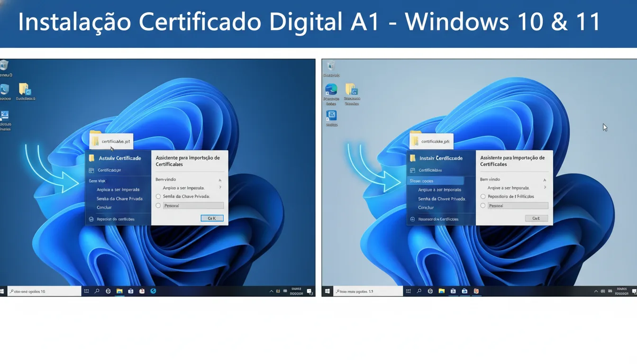
Task: Click folder icon beside 'Astaalv Certificade' title
Action: pos(92,158)
